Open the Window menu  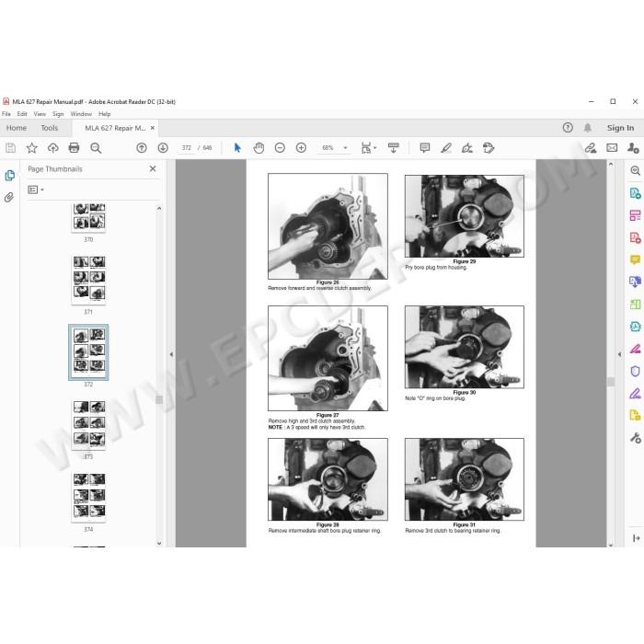pos(81,114)
